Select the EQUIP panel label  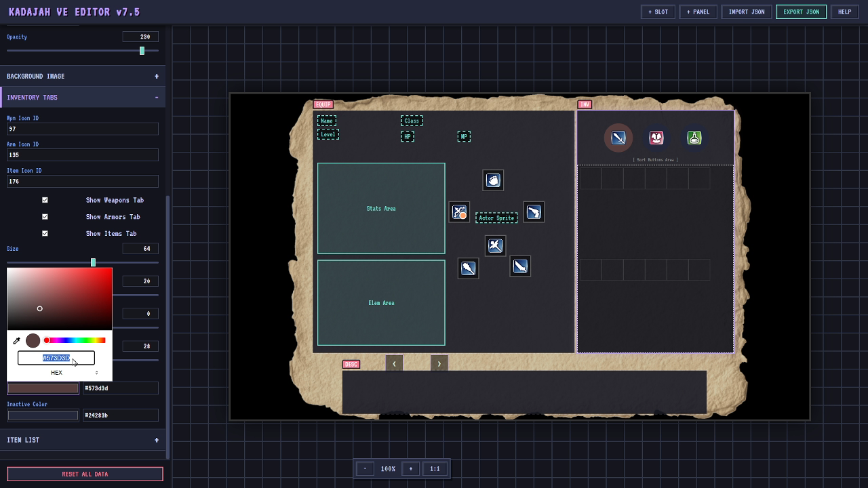[x=323, y=104]
